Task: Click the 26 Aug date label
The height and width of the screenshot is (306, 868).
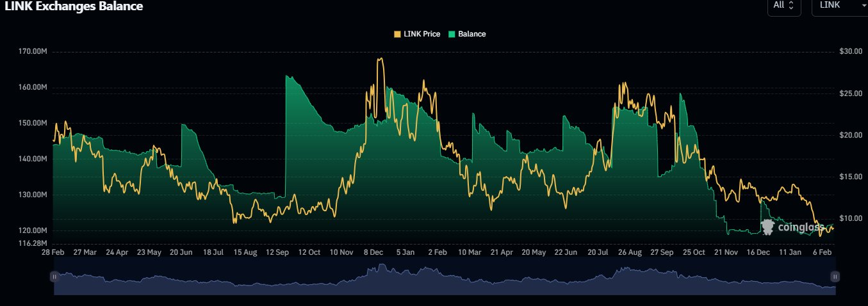Action: [630, 253]
